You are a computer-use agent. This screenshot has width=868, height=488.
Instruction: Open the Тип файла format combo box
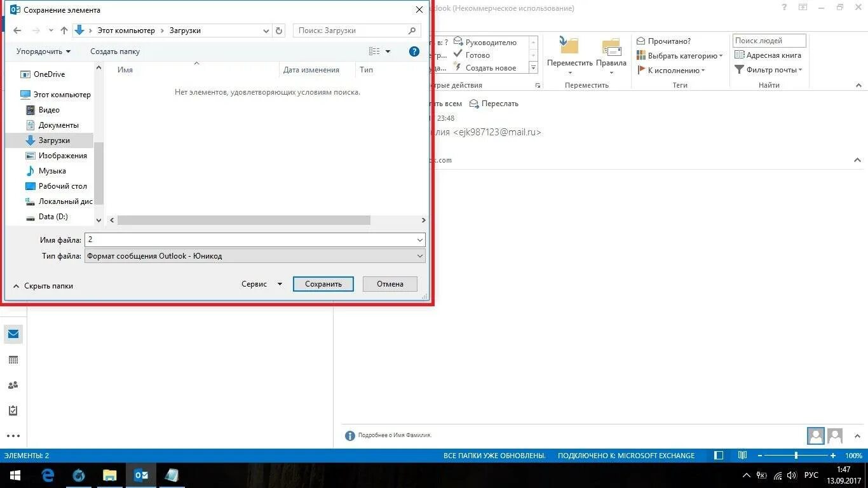point(255,256)
